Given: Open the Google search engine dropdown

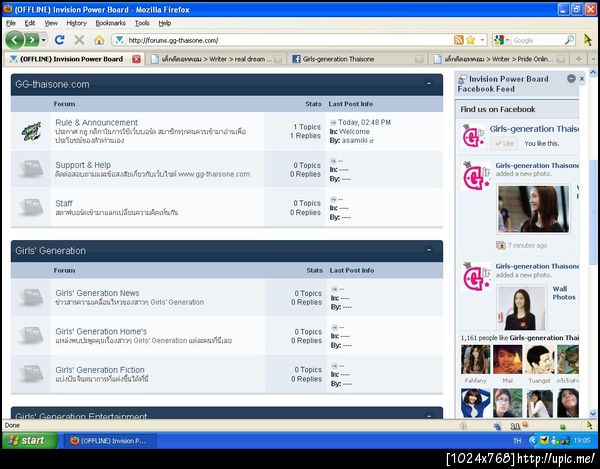Looking at the screenshot, I should tap(501, 40).
